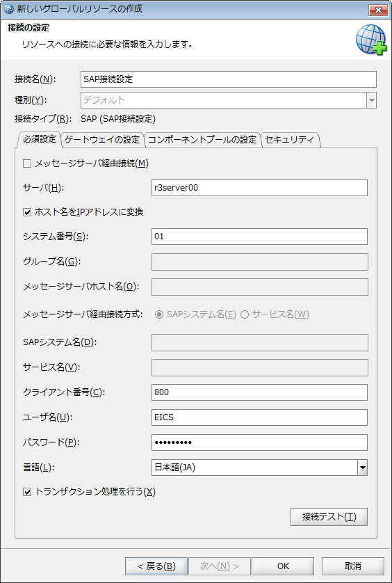
Task: Click the サービス名(V) input field
Action: coord(260,367)
